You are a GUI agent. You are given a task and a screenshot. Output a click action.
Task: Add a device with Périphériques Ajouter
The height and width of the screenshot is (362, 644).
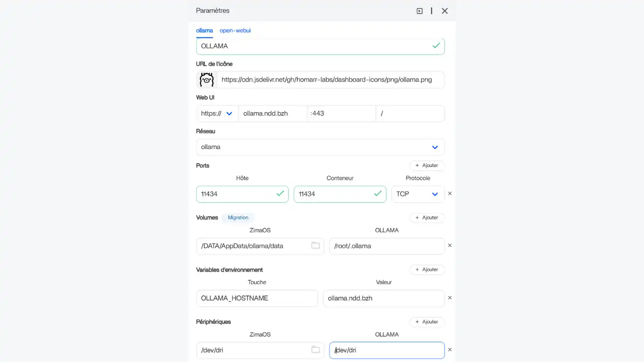point(427,322)
